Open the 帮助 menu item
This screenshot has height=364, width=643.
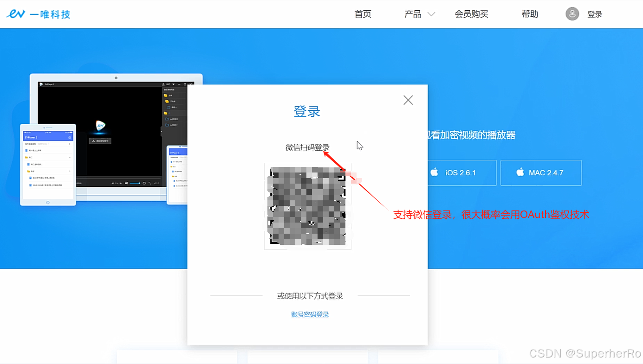click(530, 14)
